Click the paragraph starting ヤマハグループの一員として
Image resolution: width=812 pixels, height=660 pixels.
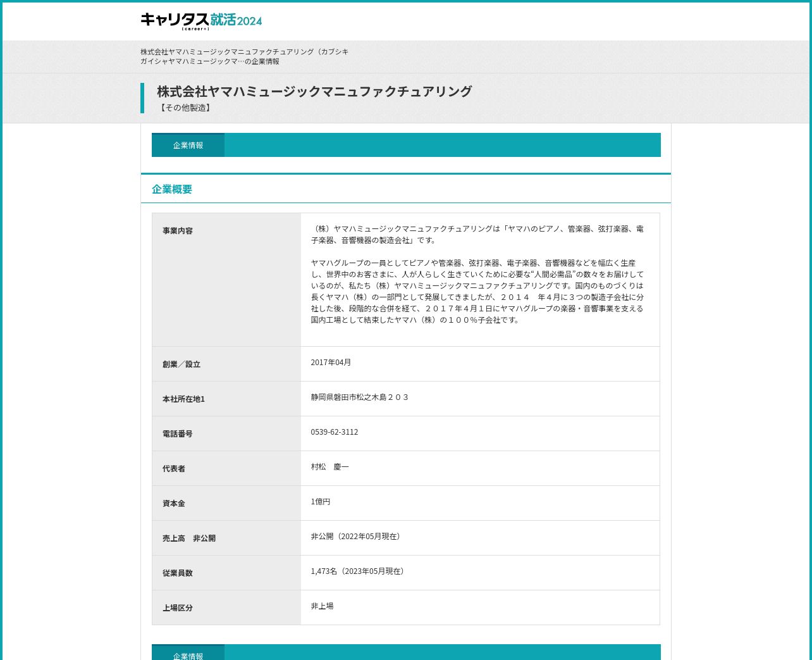(x=477, y=292)
